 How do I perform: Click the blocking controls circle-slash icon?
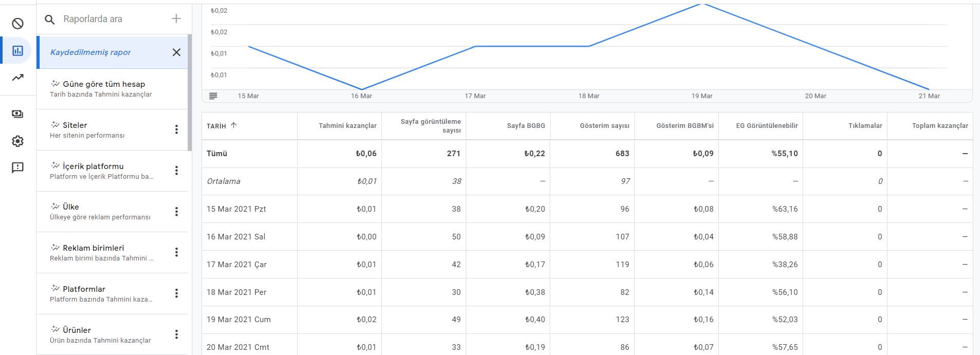point(17,24)
